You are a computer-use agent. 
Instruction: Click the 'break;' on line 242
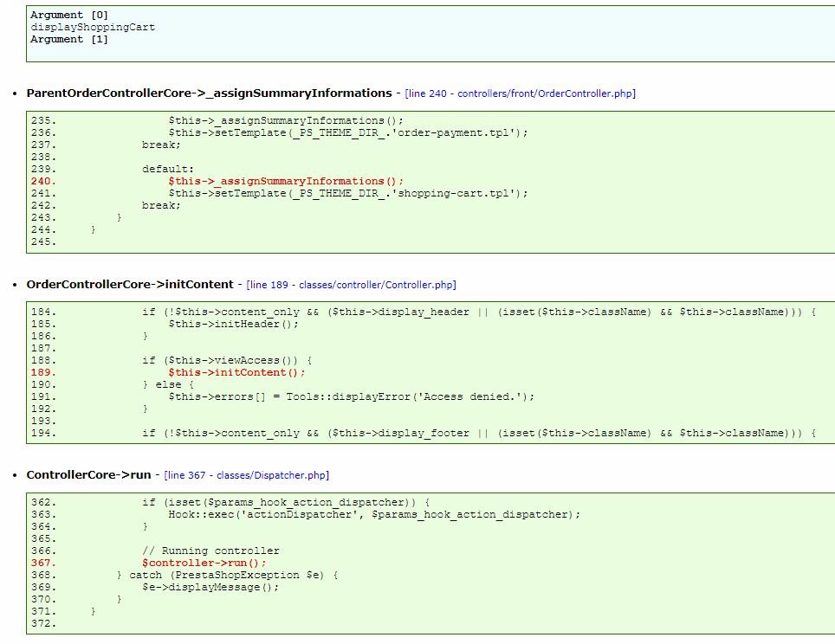click(161, 205)
